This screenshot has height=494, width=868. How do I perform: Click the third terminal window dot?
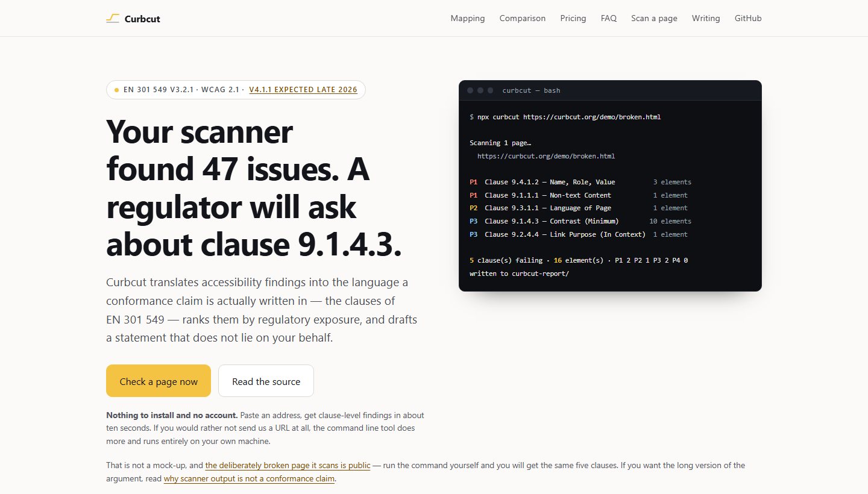[490, 90]
